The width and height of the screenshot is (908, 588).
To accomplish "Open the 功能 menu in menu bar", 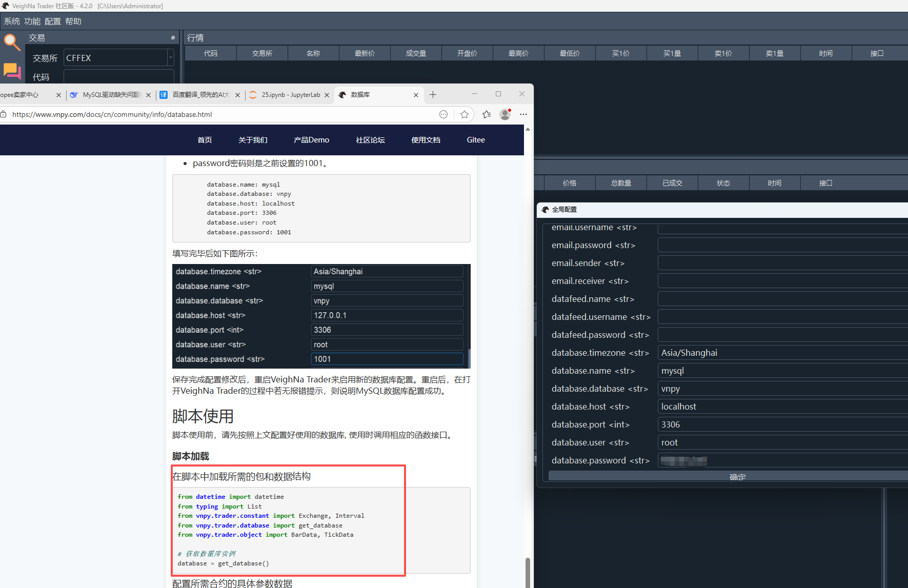I will point(32,22).
